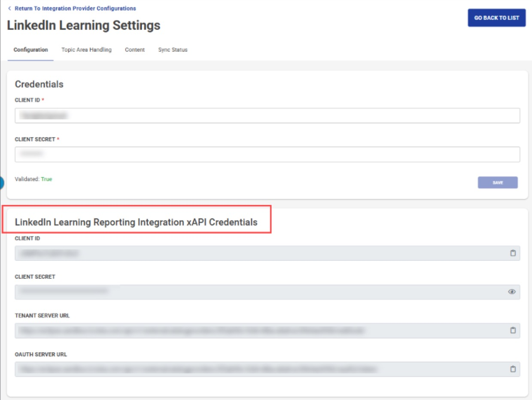Focus the Credentials Client ID input field
Screen dimensions: 532x400
[x=268, y=115]
